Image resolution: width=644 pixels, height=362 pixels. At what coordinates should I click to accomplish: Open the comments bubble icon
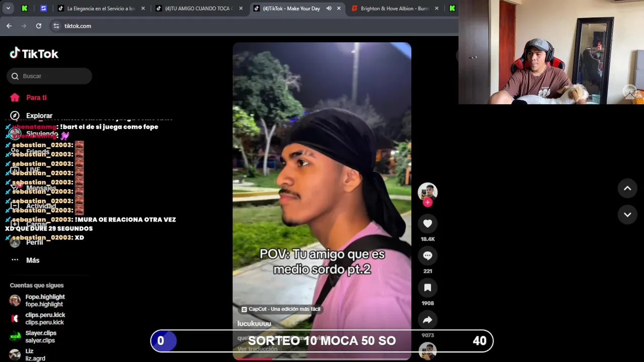pyautogui.click(x=427, y=256)
